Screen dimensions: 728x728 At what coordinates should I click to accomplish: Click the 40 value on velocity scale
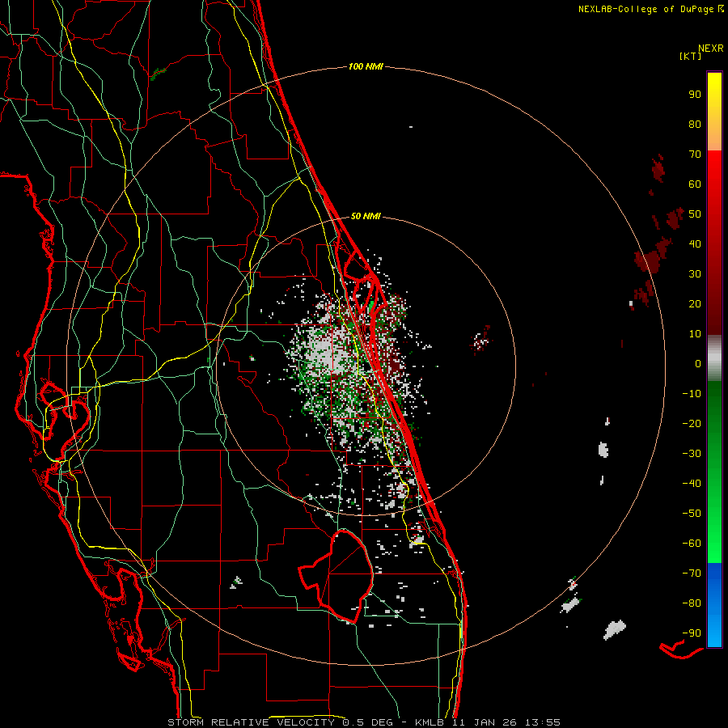(x=695, y=243)
